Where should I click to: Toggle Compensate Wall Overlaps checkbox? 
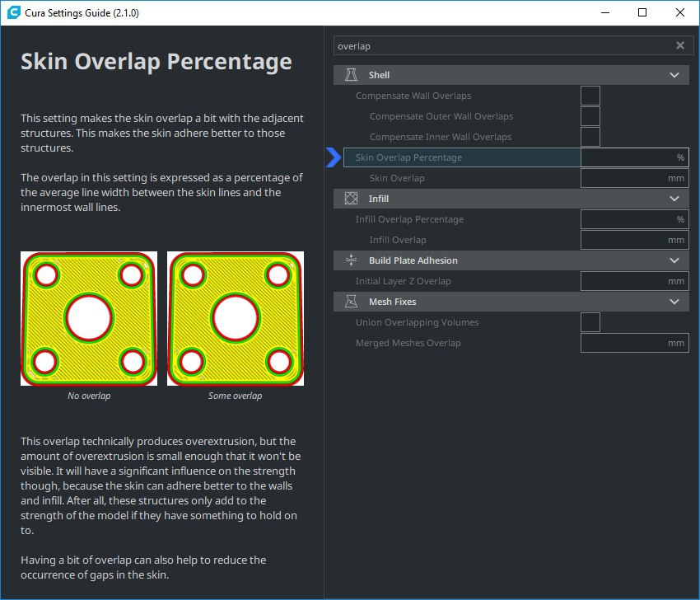click(590, 96)
